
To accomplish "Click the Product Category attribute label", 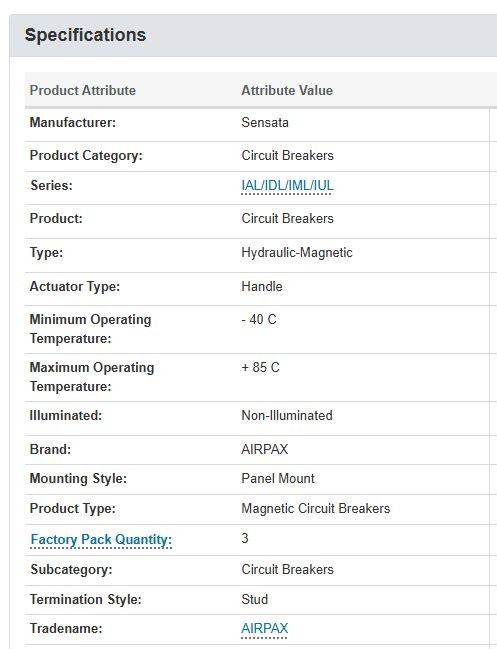I will [x=86, y=156].
